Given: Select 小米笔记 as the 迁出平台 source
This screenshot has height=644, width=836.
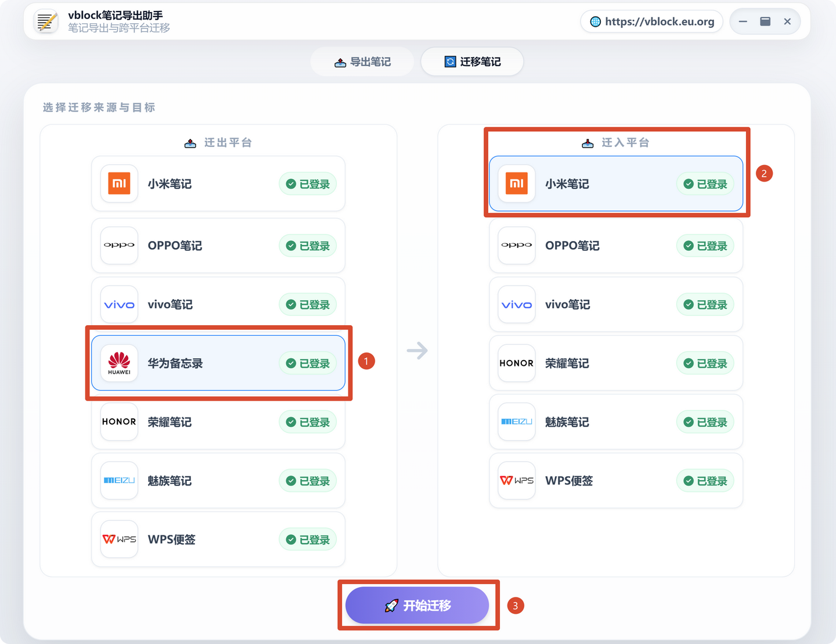Looking at the screenshot, I should [218, 184].
